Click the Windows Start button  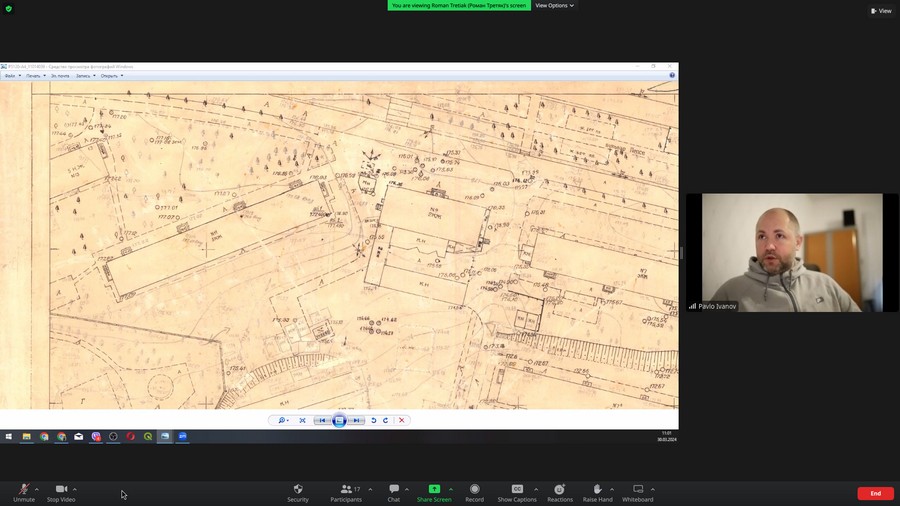click(x=9, y=437)
